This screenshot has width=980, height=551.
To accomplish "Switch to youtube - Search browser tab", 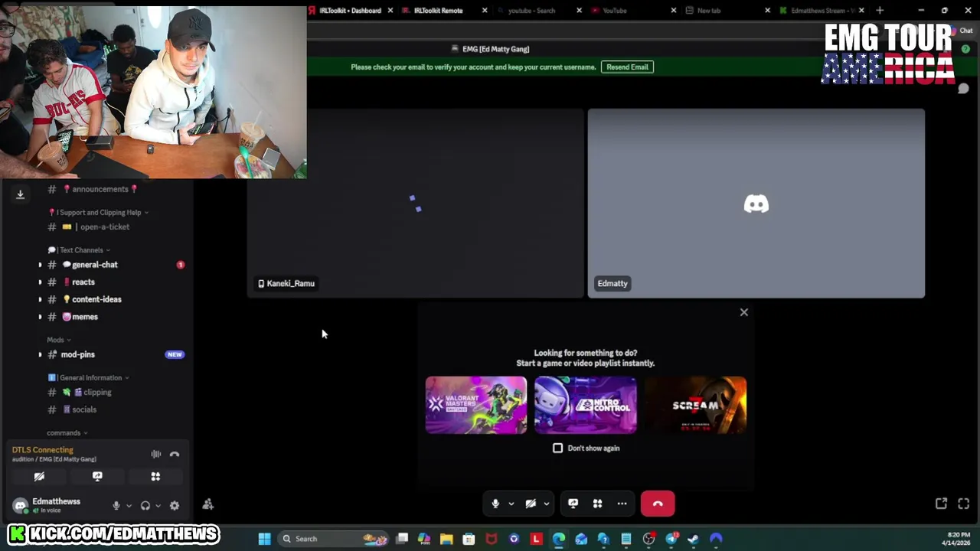I will pos(531,11).
